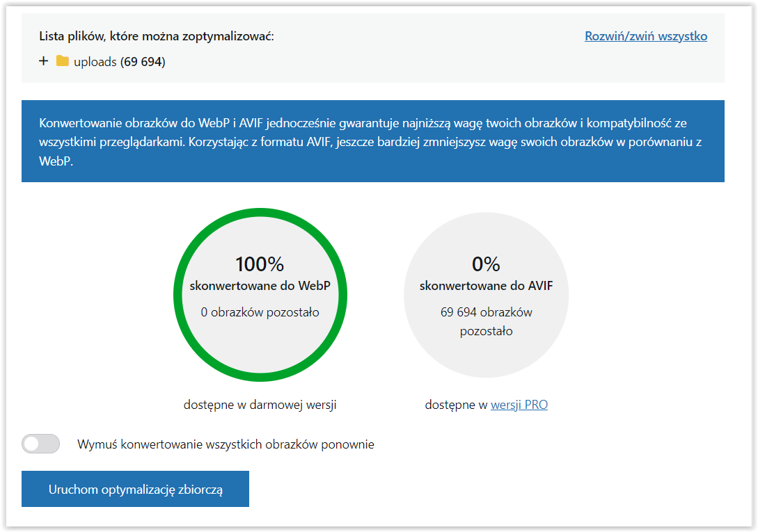
Task: Open the wersji PRO link
Action: (519, 405)
